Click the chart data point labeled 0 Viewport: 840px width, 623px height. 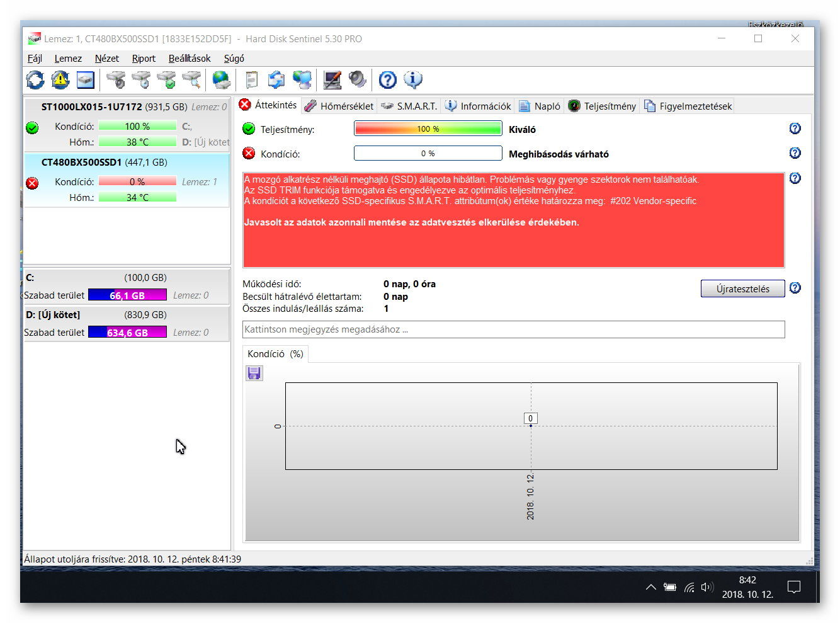click(531, 425)
